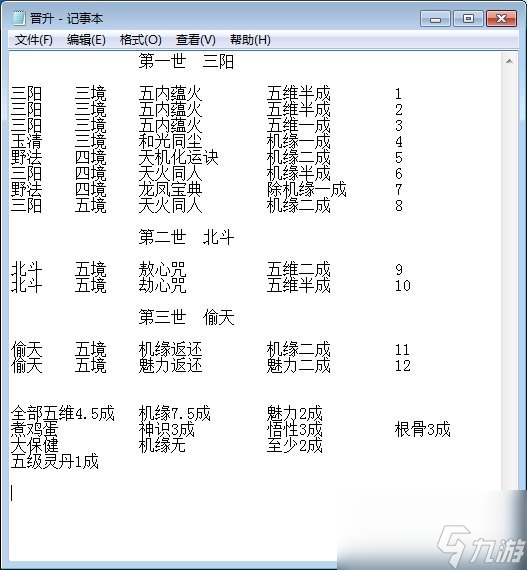527x570 pixels.
Task: Click the text 神识3成
Action: pos(166,429)
